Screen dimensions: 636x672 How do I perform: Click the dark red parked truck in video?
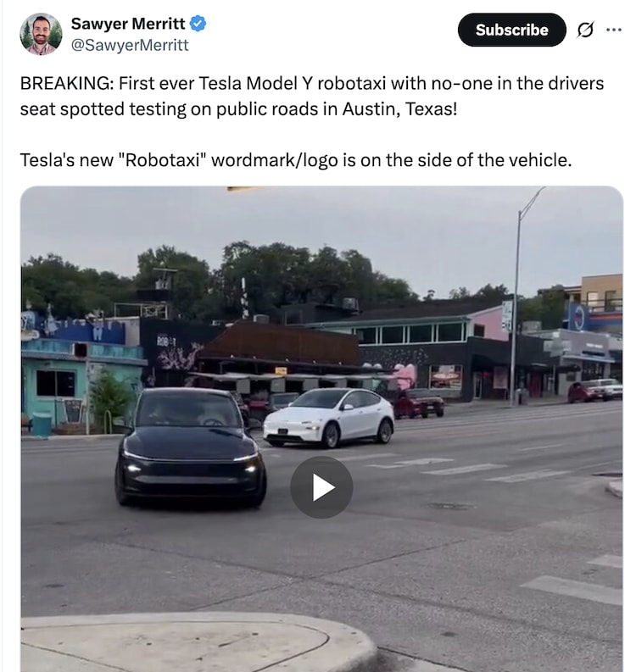pyautogui.click(x=418, y=403)
